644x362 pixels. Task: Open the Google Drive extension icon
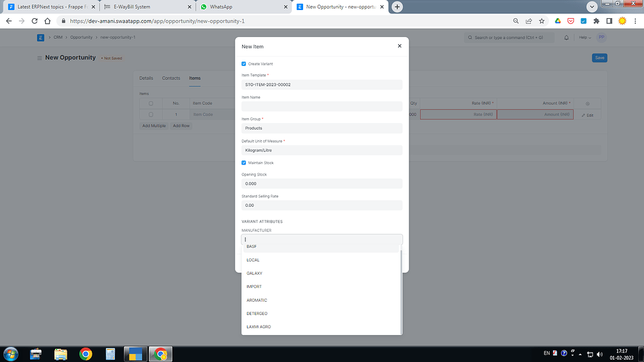click(557, 21)
